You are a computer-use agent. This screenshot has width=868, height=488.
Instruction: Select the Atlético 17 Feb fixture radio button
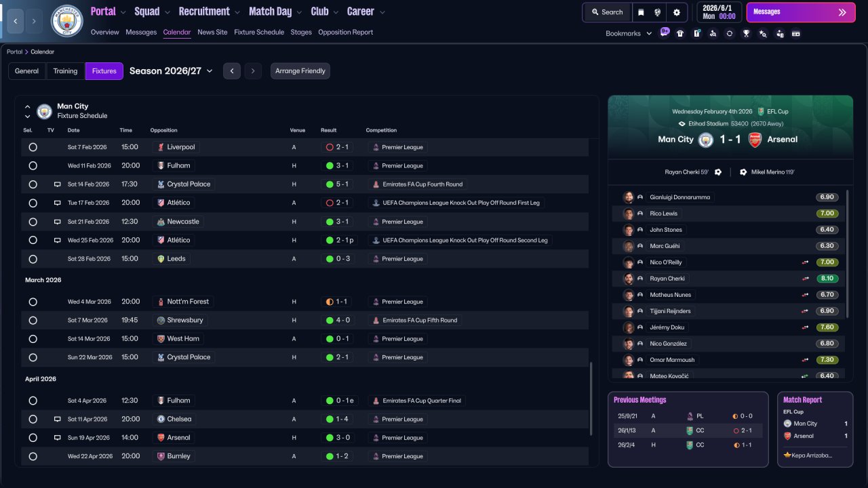point(33,203)
